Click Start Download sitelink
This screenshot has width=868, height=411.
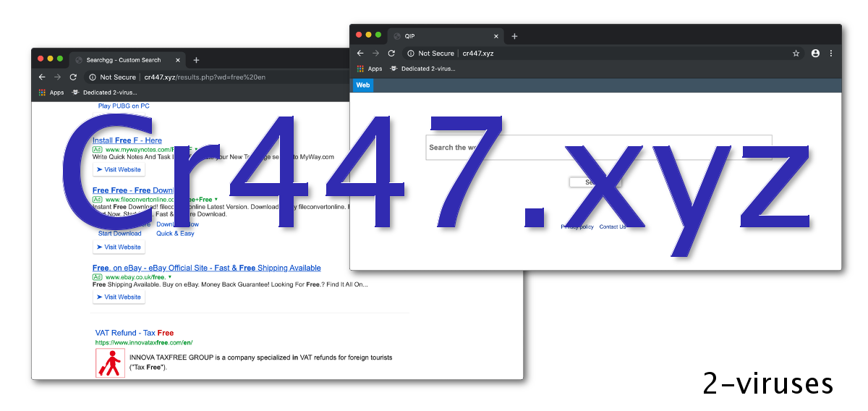[x=119, y=233]
